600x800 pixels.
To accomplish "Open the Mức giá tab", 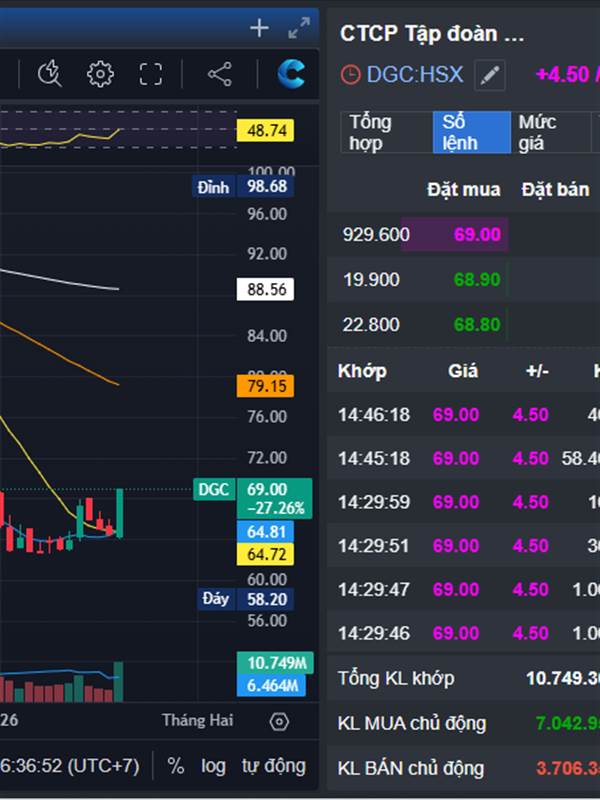I will (x=550, y=132).
